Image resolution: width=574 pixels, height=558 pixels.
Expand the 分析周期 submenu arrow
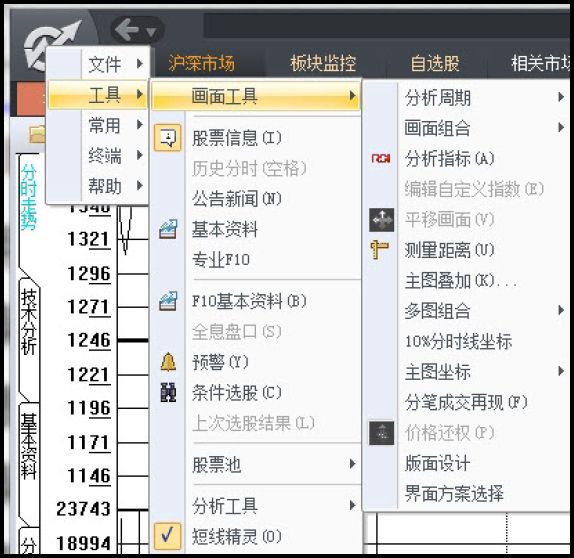pyautogui.click(x=560, y=97)
